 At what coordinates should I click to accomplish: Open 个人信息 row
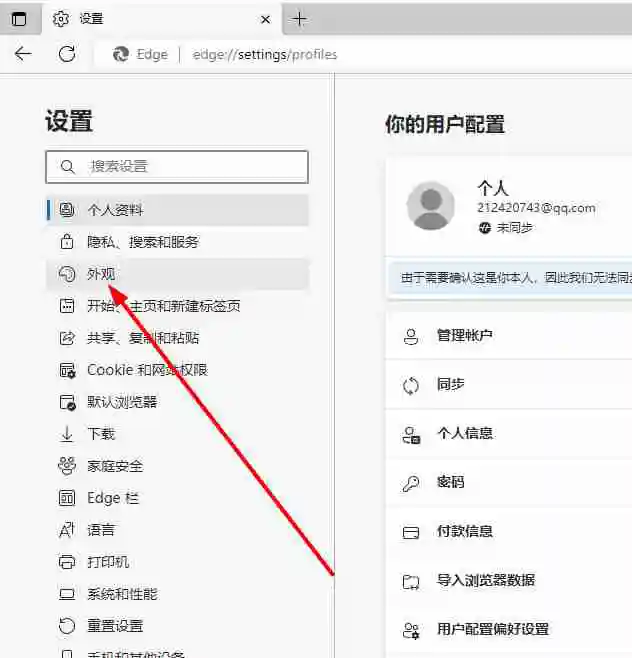[509, 433]
